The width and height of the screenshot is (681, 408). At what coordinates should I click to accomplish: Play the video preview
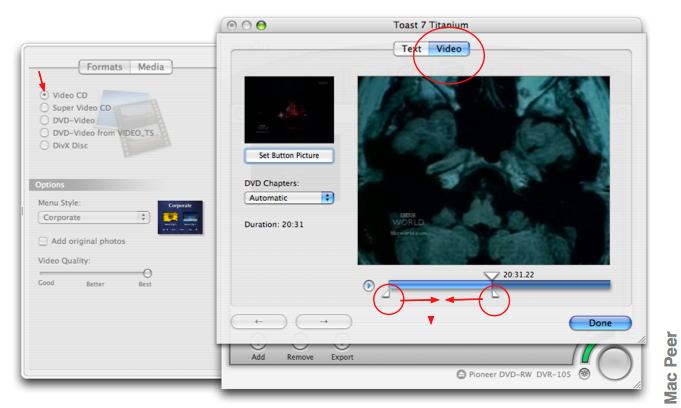(x=369, y=285)
